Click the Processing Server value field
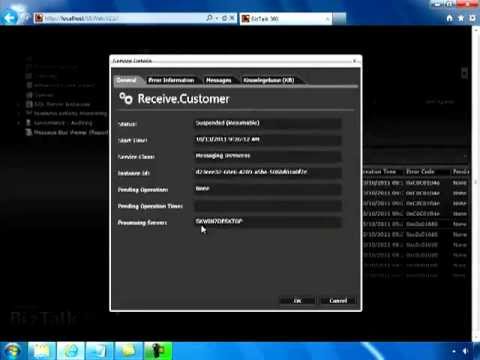This screenshot has height=360, width=480. (267, 222)
